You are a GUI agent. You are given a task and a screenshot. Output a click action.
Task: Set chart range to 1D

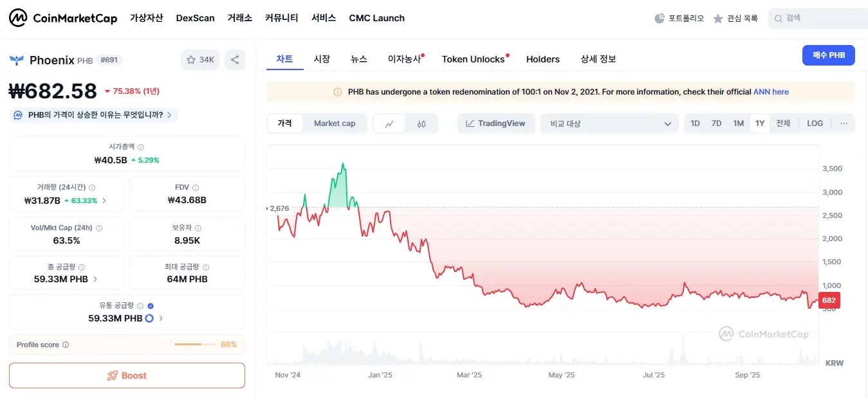696,123
